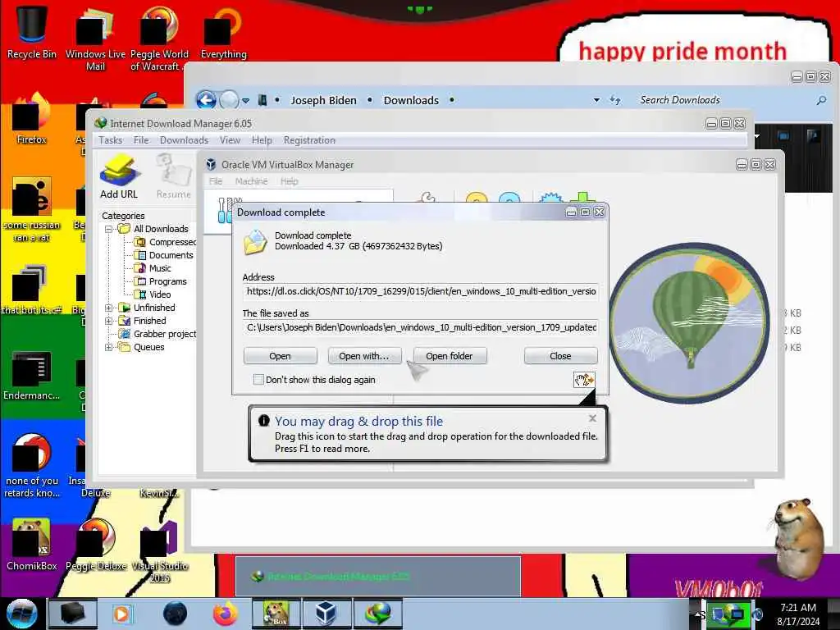
Task: Click Close button in Download complete dialog
Action: (560, 356)
